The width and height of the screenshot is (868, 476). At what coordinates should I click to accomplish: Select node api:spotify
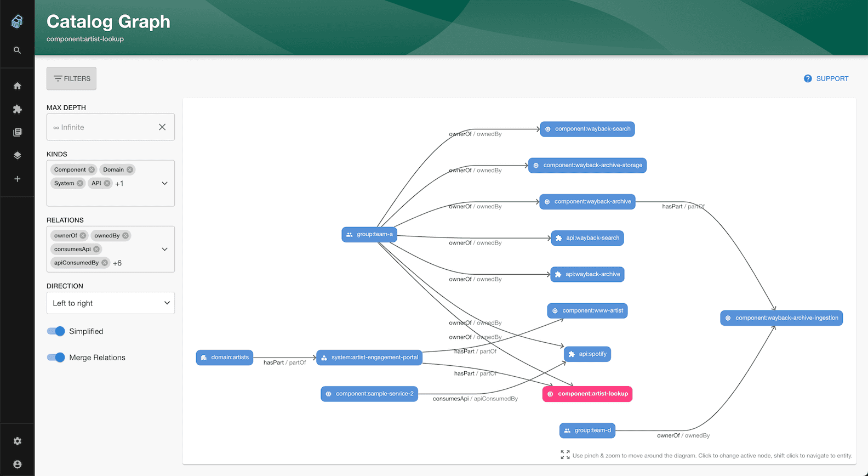pyautogui.click(x=587, y=354)
